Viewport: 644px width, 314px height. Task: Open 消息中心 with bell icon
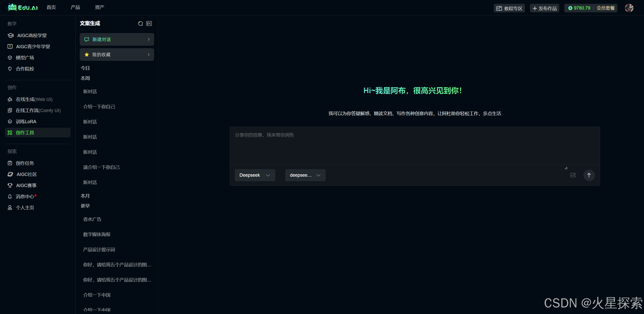pos(25,196)
